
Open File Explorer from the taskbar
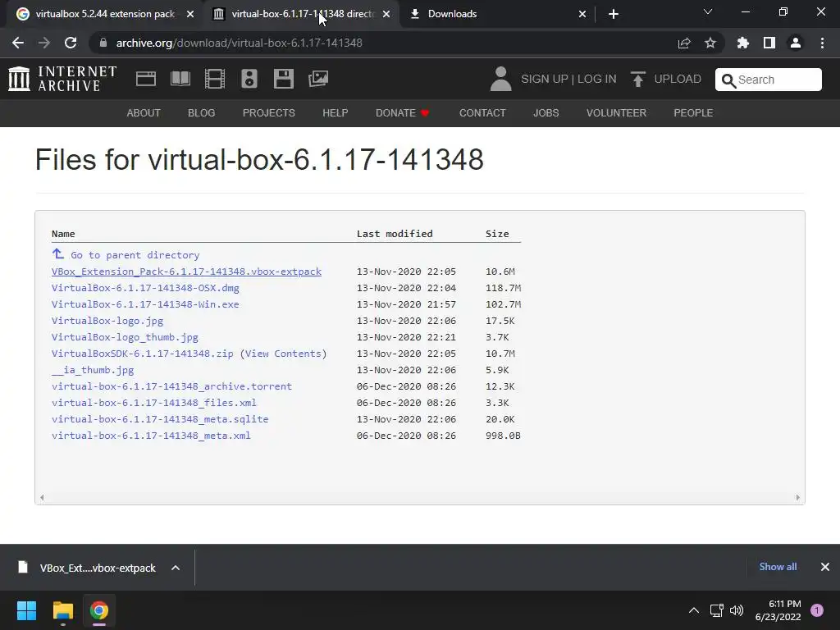(62, 610)
